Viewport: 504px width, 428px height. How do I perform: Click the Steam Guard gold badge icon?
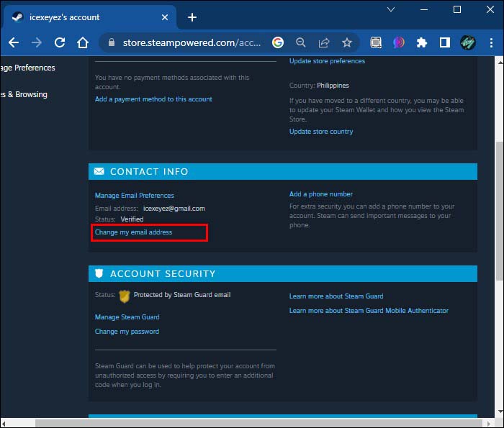click(125, 296)
